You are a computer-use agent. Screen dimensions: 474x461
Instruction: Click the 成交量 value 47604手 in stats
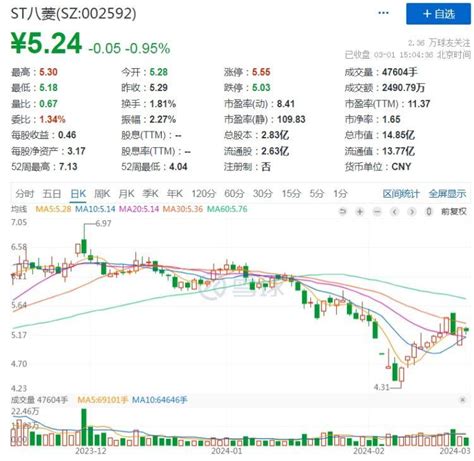click(400, 72)
